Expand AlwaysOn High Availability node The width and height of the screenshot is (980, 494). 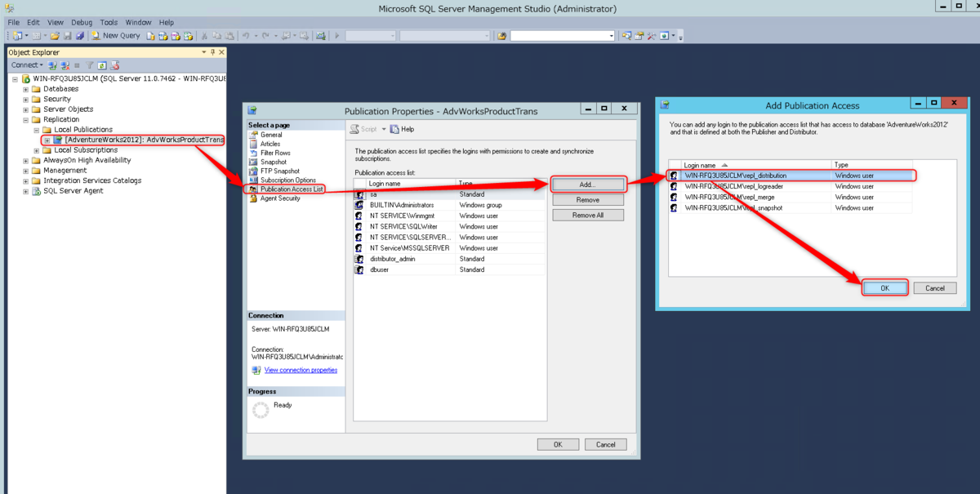pos(25,161)
